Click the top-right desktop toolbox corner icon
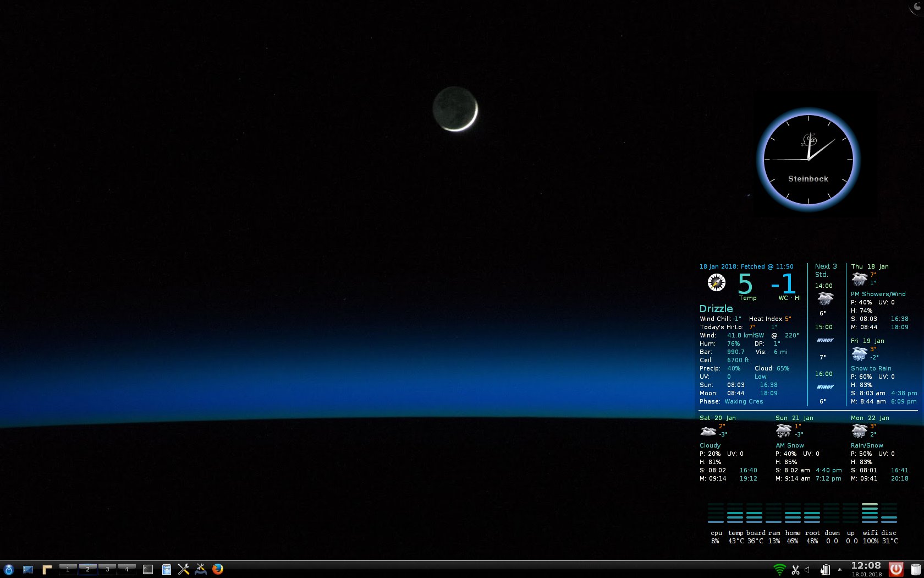Viewport: 924px width, 578px height. [x=916, y=7]
